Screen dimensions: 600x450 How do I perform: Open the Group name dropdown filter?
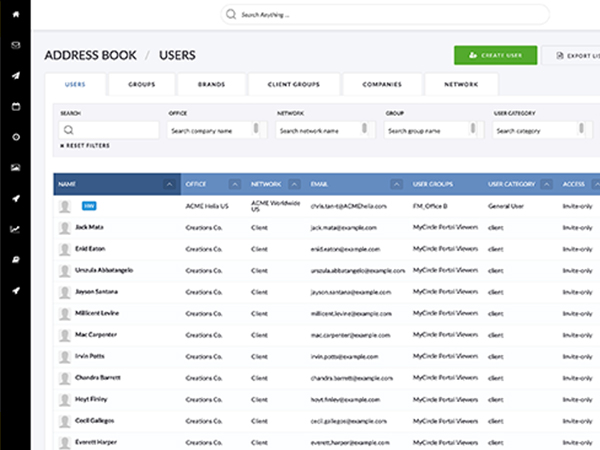pyautogui.click(x=434, y=130)
